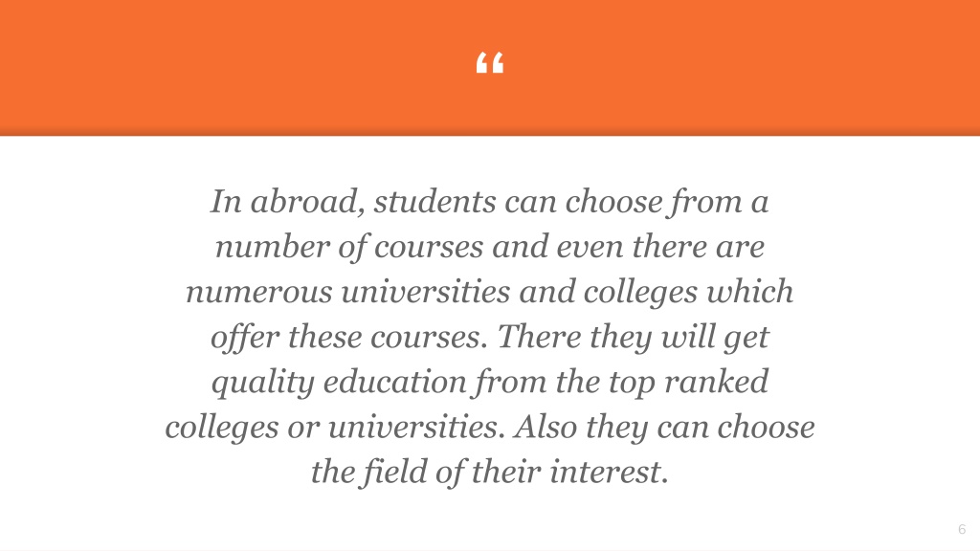Image resolution: width=980 pixels, height=551 pixels.
Task: Click the white quotation mark icon
Action: point(490,63)
